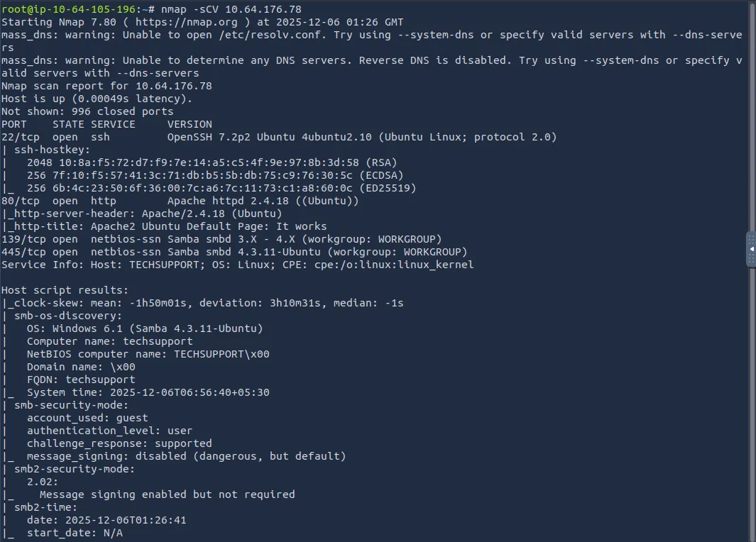Click the vertical scrollbar on the right edge
Screen dimensions: 756x542
tap(752, 142)
